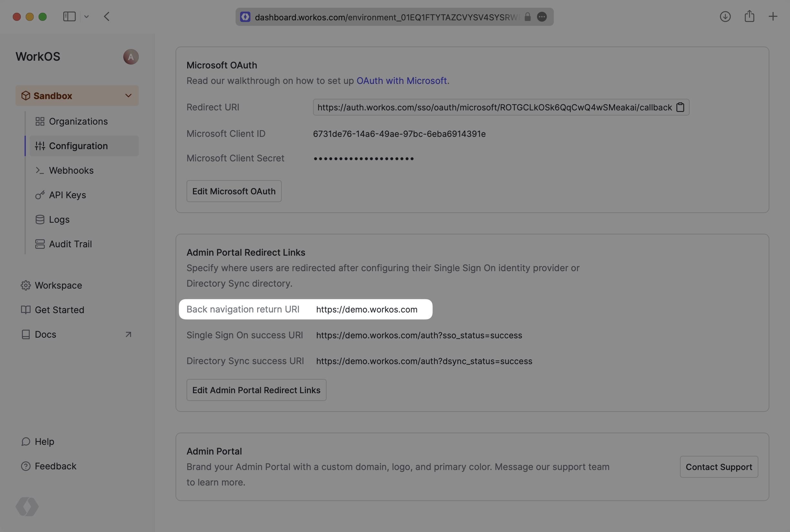Click the Redirect URI text field

(x=494, y=107)
